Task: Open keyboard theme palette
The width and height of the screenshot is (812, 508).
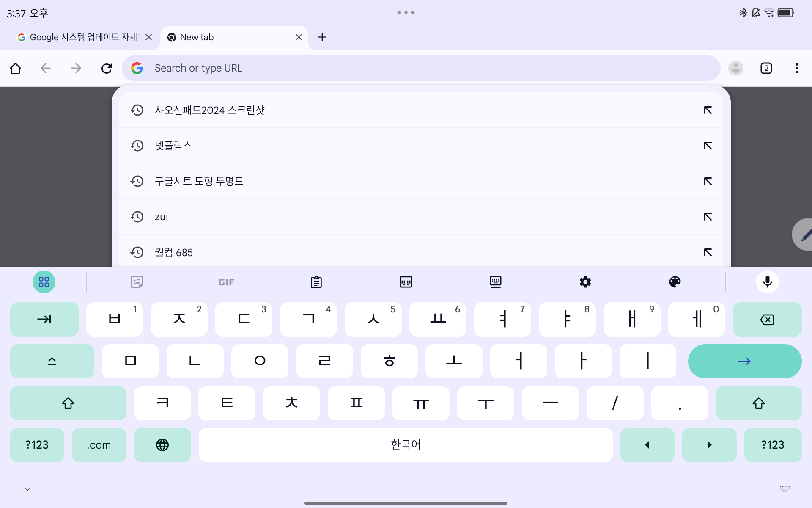Action: [675, 282]
